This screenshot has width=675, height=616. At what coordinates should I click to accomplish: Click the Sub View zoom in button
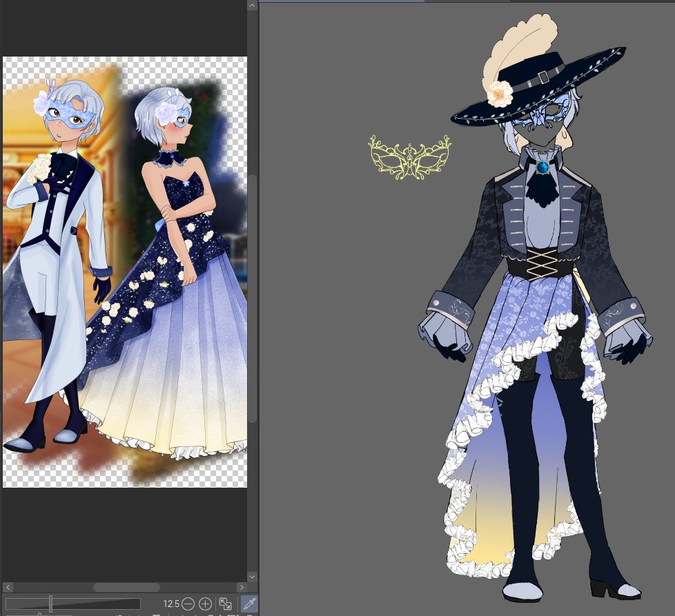click(x=206, y=604)
